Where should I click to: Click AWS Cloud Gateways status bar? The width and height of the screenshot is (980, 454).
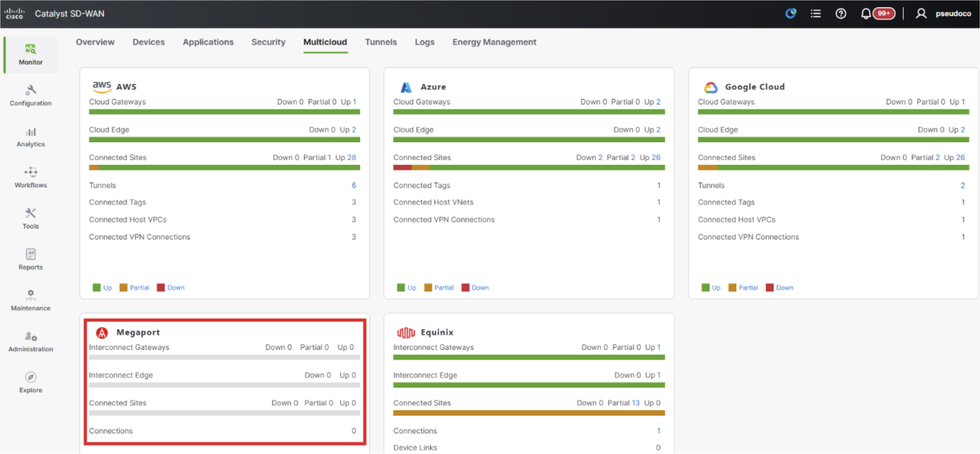pyautogui.click(x=224, y=112)
